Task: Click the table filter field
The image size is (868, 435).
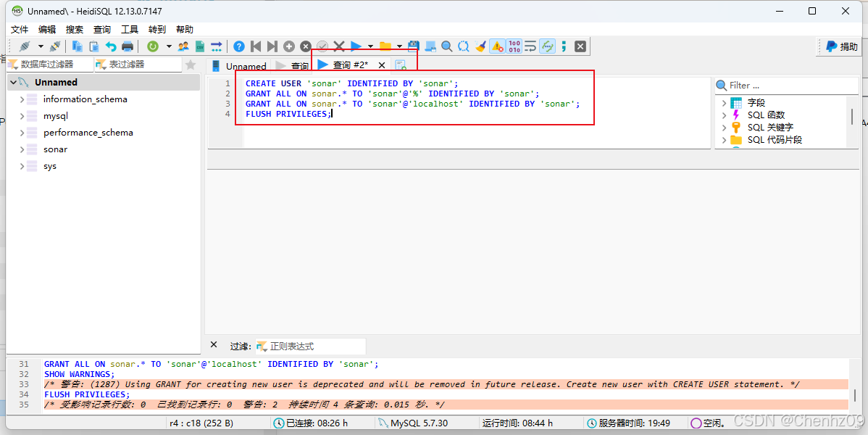Action: pyautogui.click(x=138, y=65)
